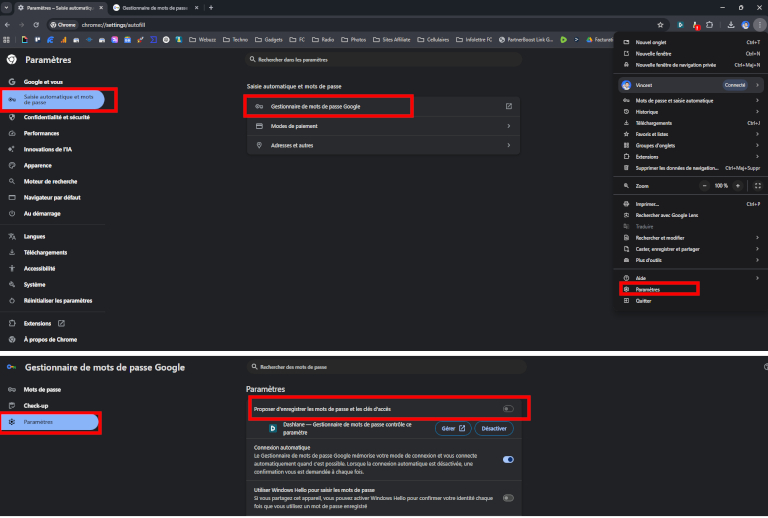
Task: Open the apps grid in bookmarks bar
Action: tap(6, 40)
